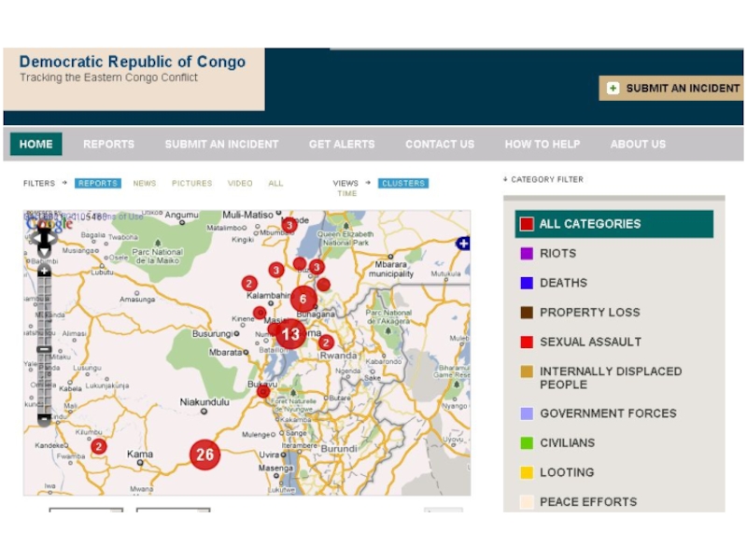Go to the Get Alerts page
This screenshot has height=560, width=747.
point(342,145)
